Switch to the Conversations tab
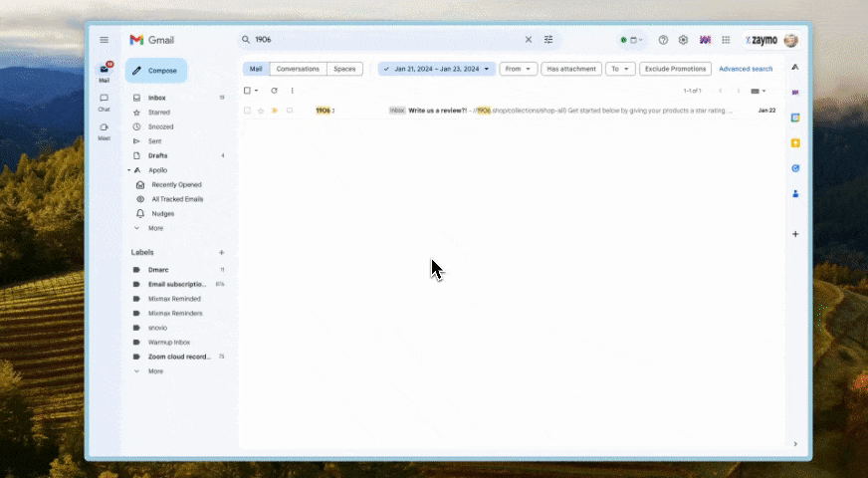 (298, 69)
